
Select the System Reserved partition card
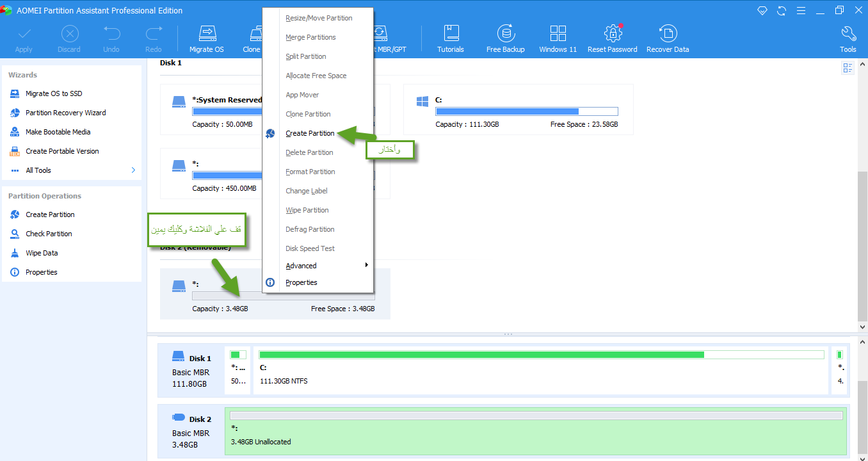click(211, 109)
